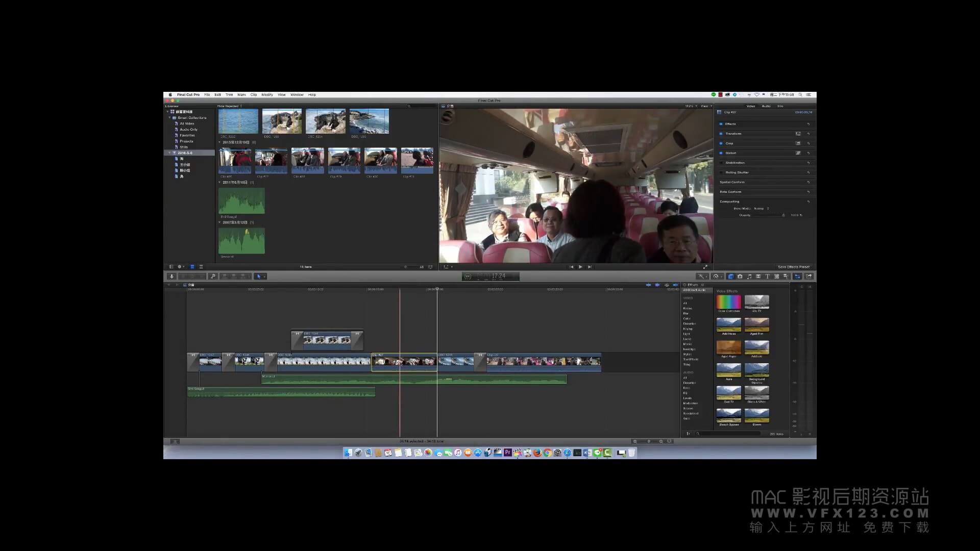Image resolution: width=980 pixels, height=551 pixels.
Task: Click the Crop on-screen control icon
Action: [x=798, y=143]
